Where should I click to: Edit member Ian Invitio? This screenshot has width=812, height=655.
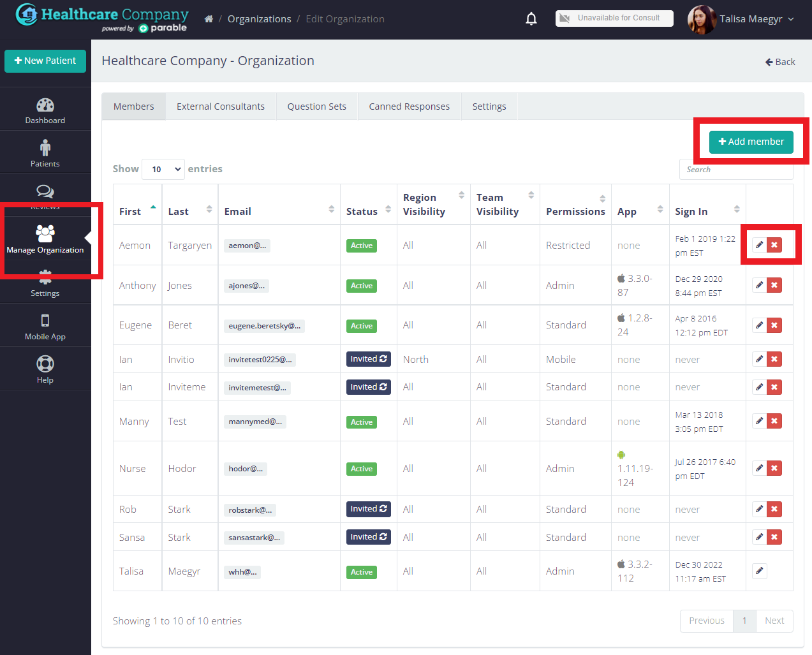(759, 359)
